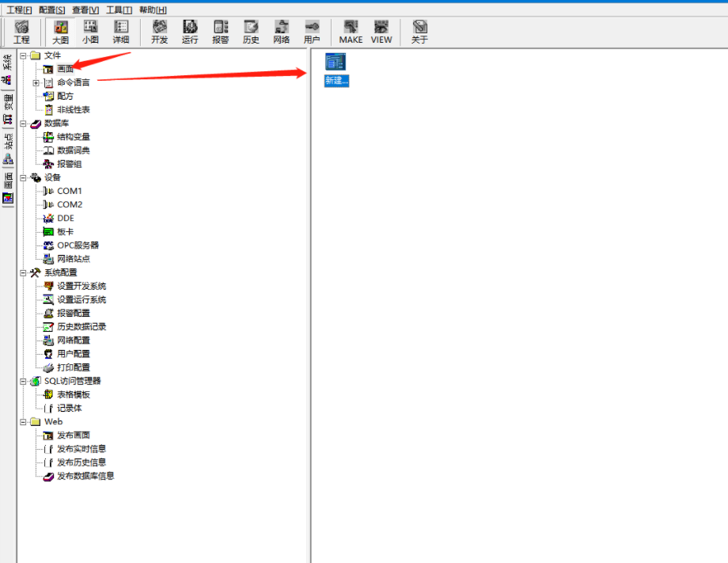Collapse the 系统配置 tree node
Screen dimensions: 728x563
pos(24,272)
